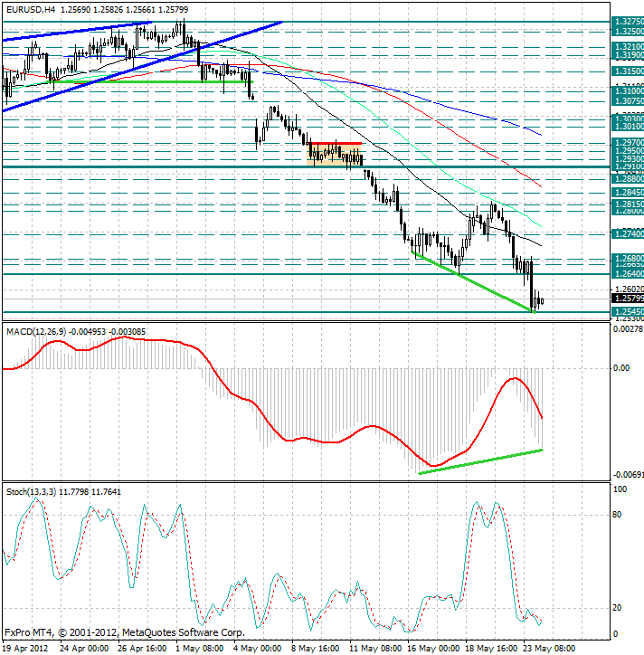Click the 1.25450 support level label
This screenshot has height=655, width=644.
628,311
